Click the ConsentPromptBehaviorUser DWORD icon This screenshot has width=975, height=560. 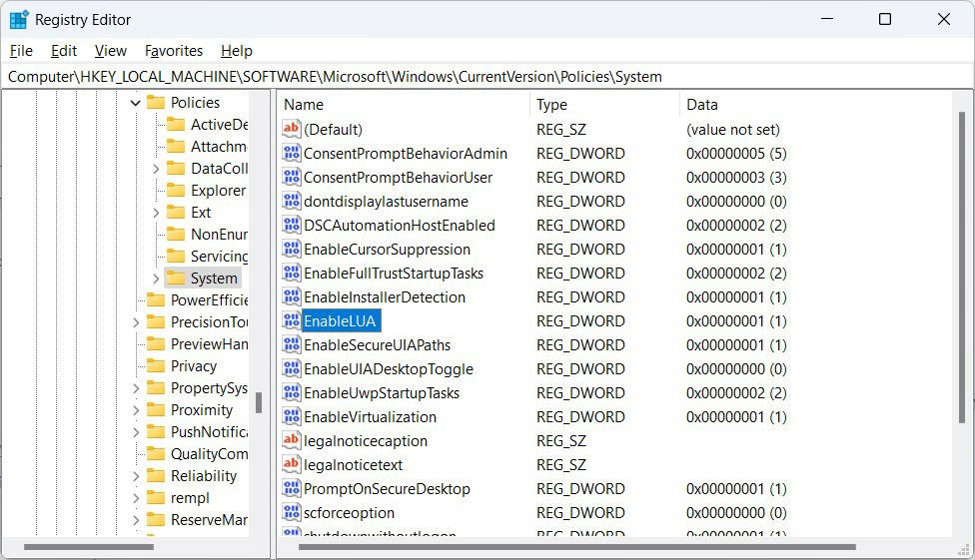pos(291,177)
